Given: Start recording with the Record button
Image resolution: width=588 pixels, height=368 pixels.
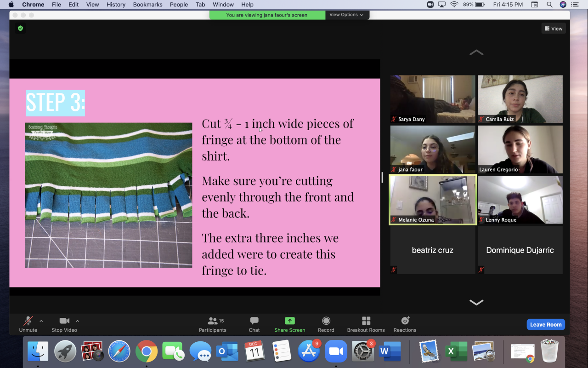Looking at the screenshot, I should coord(326,324).
